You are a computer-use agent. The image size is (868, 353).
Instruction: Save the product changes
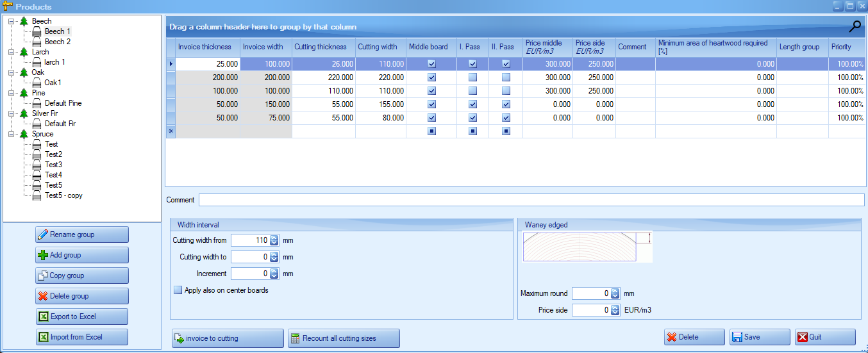pos(760,337)
